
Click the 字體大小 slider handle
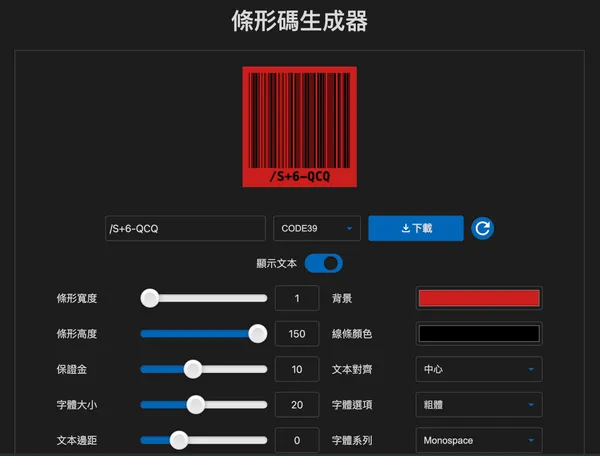196,405
